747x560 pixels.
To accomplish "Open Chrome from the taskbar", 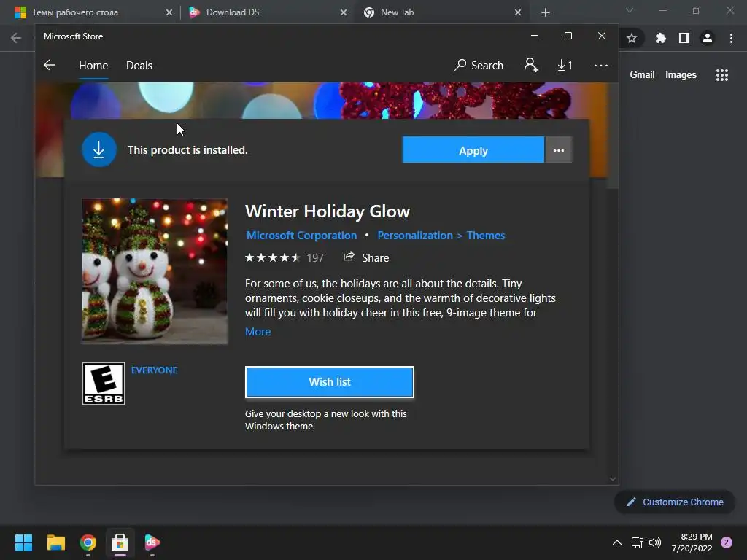I will 88,542.
